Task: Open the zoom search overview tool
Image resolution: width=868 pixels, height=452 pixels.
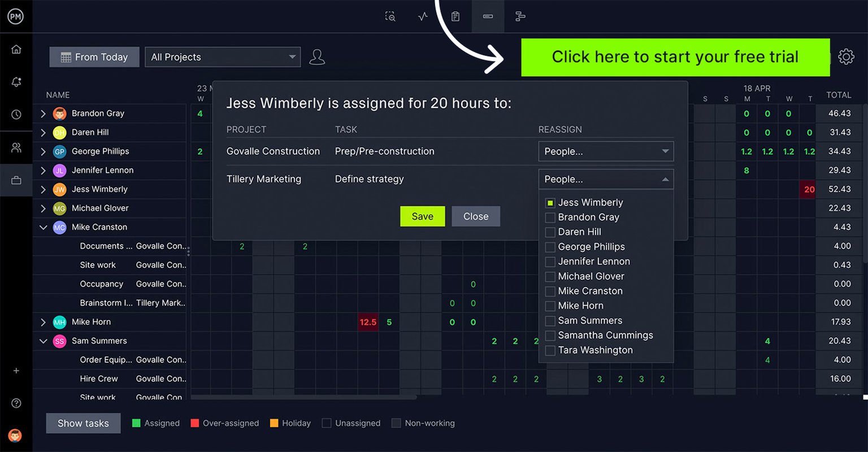Action: click(390, 16)
